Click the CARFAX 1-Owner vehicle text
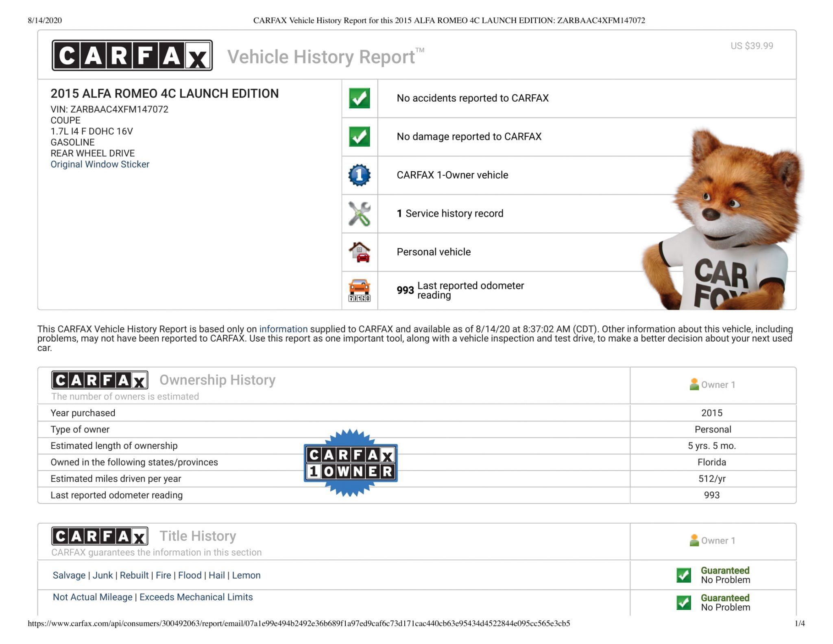 tap(452, 175)
